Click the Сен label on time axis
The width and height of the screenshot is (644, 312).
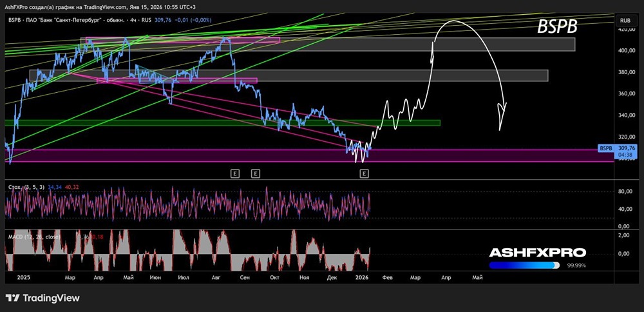coord(244,278)
